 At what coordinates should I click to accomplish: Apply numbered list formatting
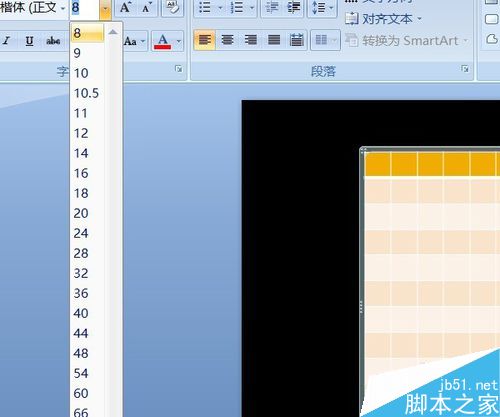pos(237,7)
